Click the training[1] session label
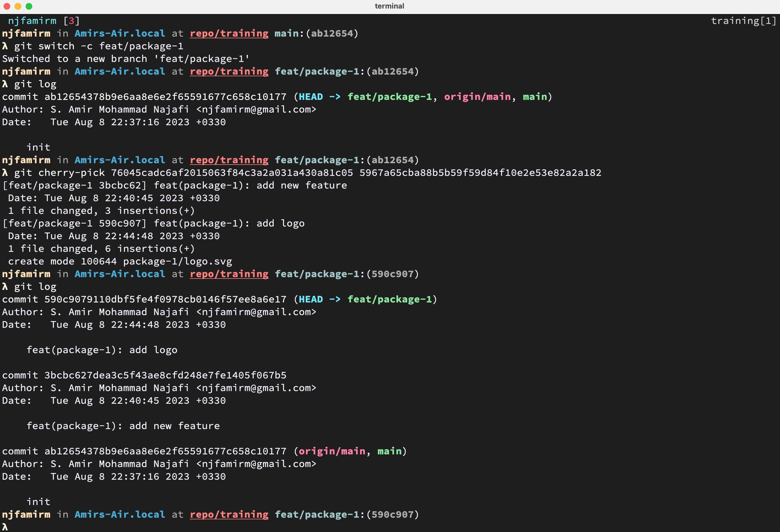 (743, 21)
